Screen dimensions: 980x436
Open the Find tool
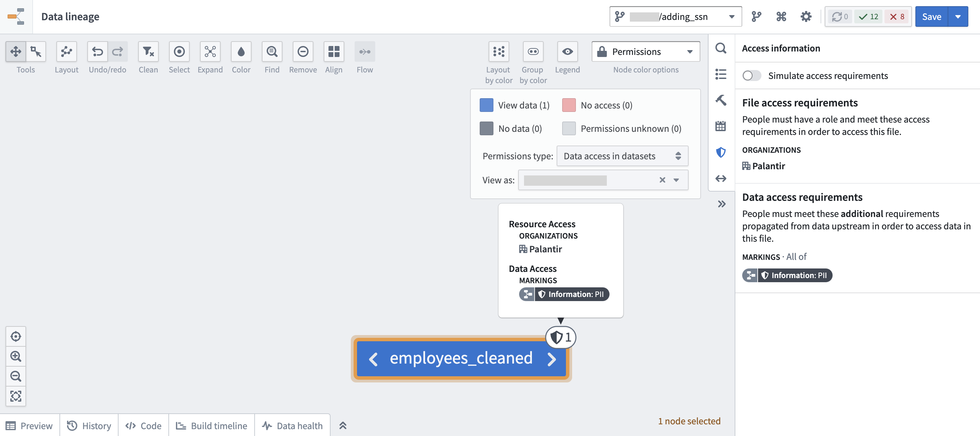pyautogui.click(x=272, y=51)
